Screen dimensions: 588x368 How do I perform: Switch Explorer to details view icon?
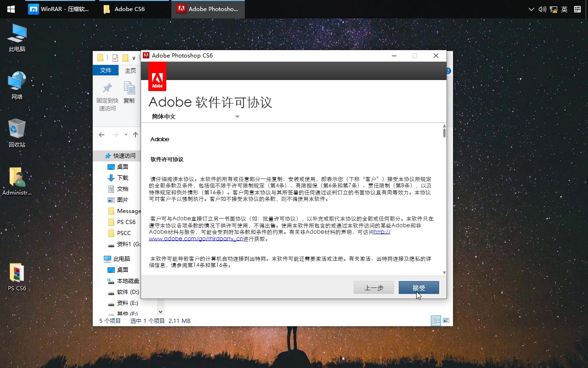click(436, 321)
